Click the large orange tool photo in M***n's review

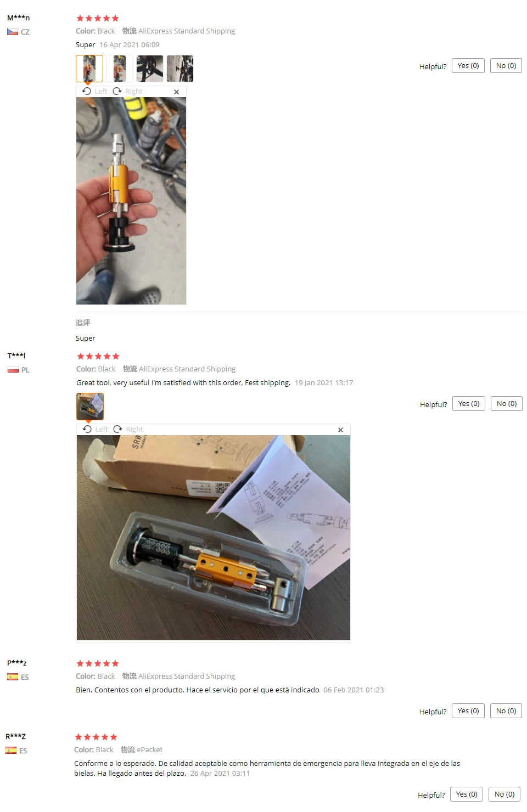tap(131, 201)
